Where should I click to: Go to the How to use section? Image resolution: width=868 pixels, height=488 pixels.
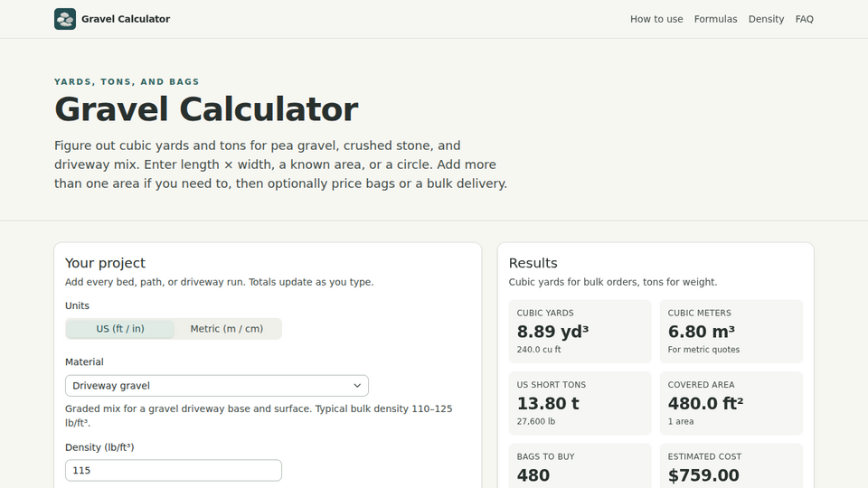[656, 19]
